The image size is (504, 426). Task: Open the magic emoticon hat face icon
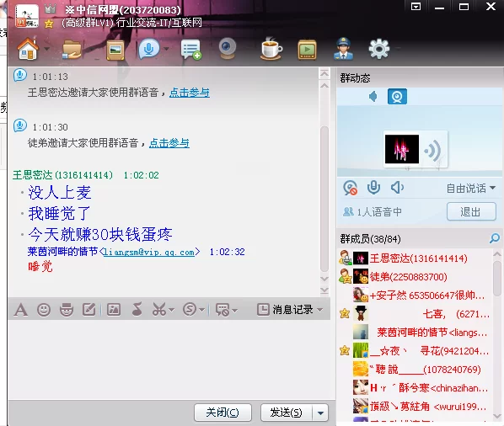coord(67,310)
